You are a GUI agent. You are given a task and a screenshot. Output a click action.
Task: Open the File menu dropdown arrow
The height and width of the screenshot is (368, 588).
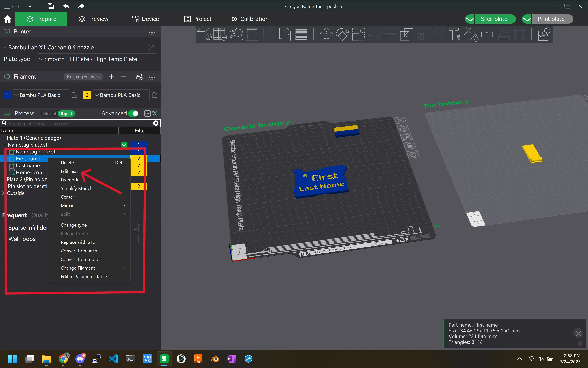pos(30,6)
